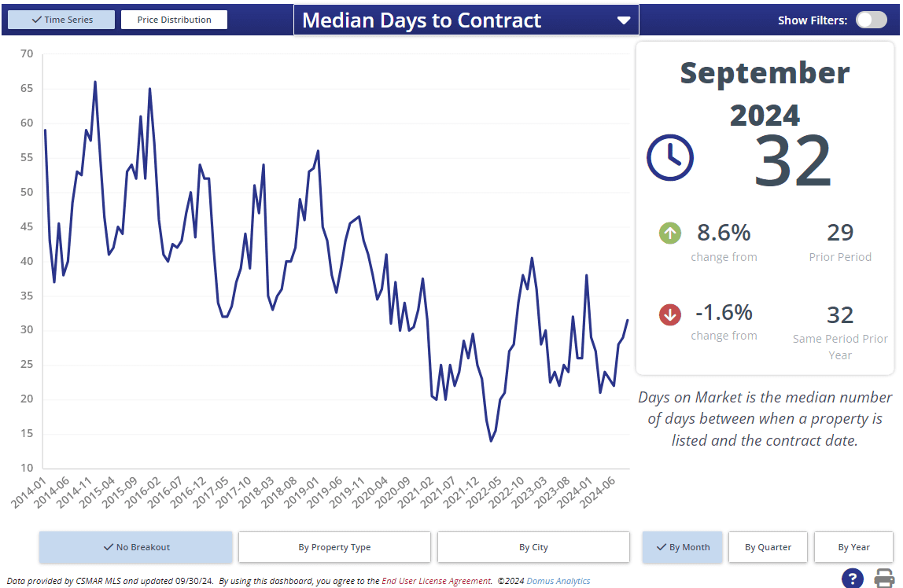Break out chart By City
This screenshot has width=903, height=588.
533,547
